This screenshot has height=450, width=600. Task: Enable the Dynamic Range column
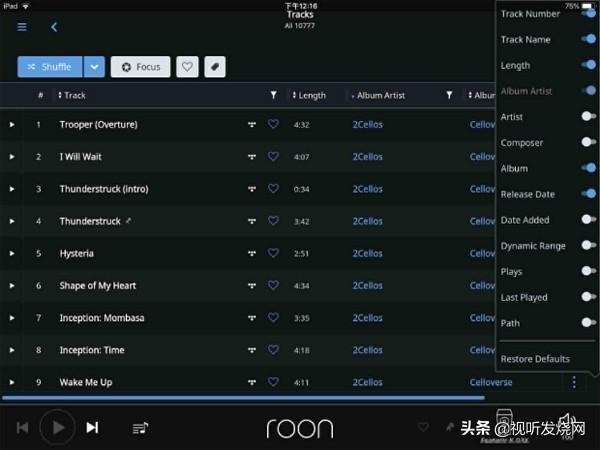589,245
